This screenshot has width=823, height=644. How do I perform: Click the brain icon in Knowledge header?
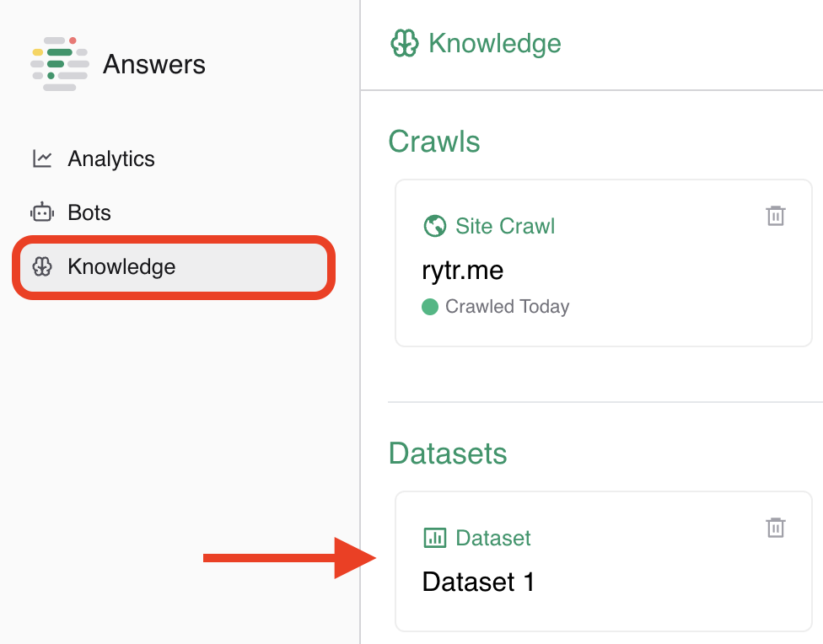coord(405,43)
